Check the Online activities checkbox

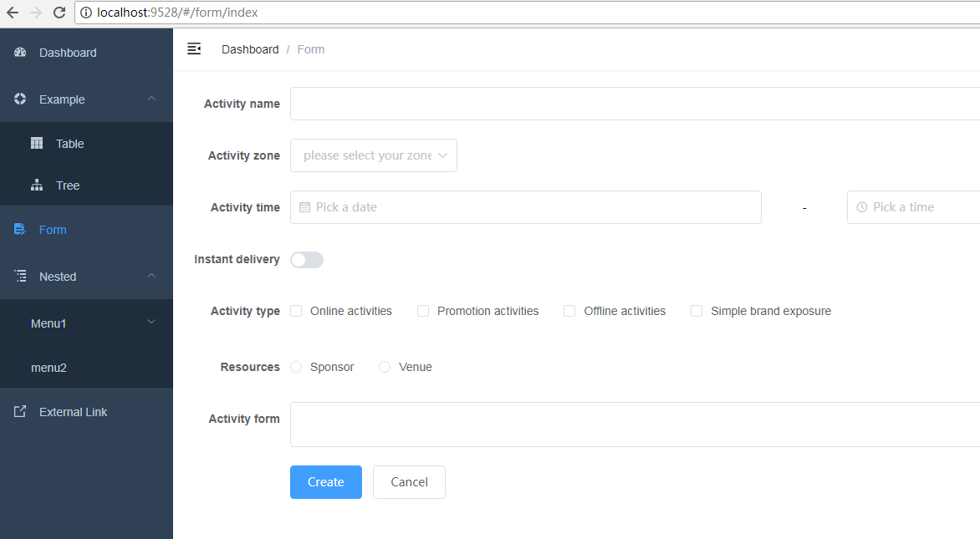(296, 311)
